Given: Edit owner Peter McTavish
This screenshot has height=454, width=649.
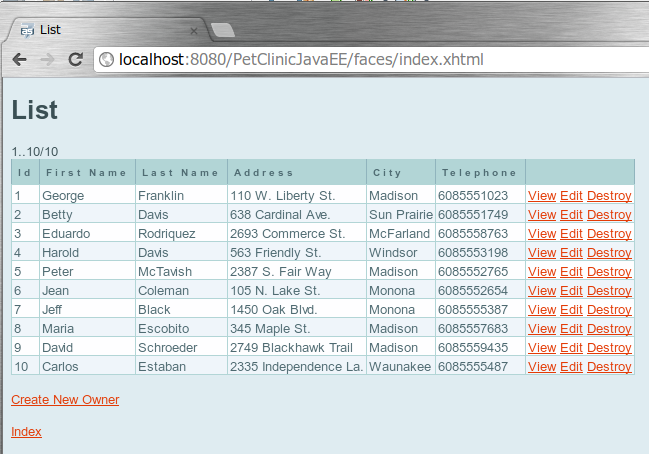Looking at the screenshot, I should [571, 272].
